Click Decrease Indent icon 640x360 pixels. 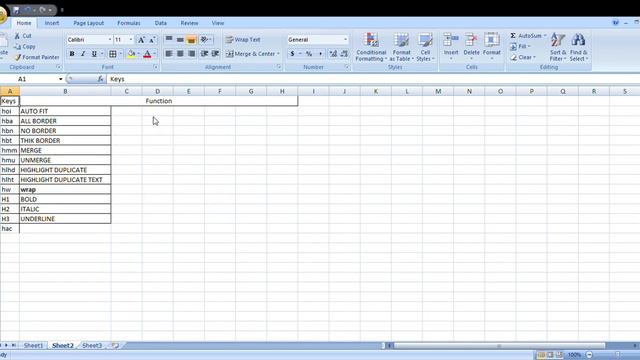pos(204,53)
